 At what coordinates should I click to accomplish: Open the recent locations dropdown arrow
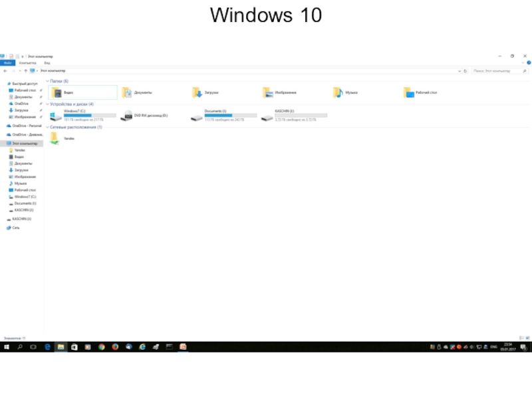pyautogui.click(x=20, y=71)
